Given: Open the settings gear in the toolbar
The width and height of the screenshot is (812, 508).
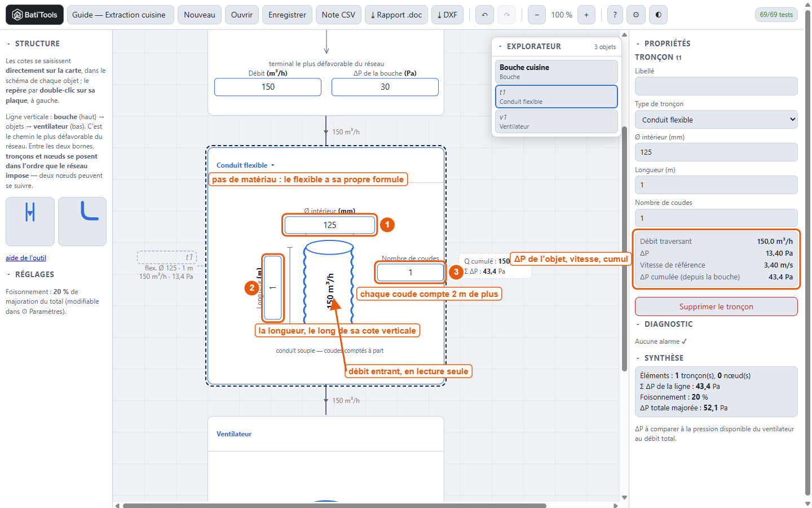Looking at the screenshot, I should (x=636, y=15).
